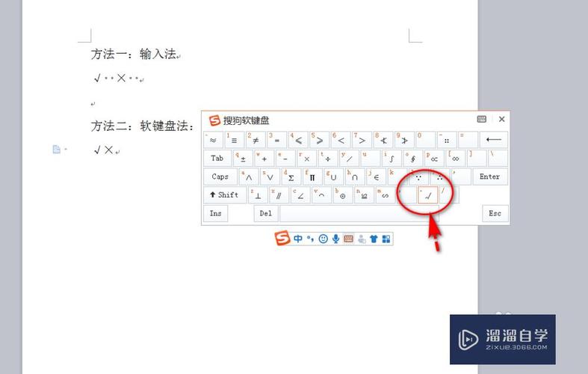Open account login icon on Sogou toolbar

(x=362, y=239)
